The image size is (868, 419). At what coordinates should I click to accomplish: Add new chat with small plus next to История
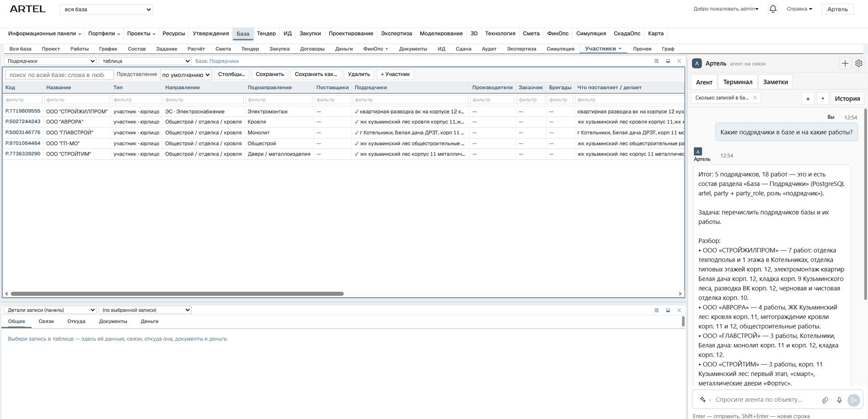pos(808,99)
